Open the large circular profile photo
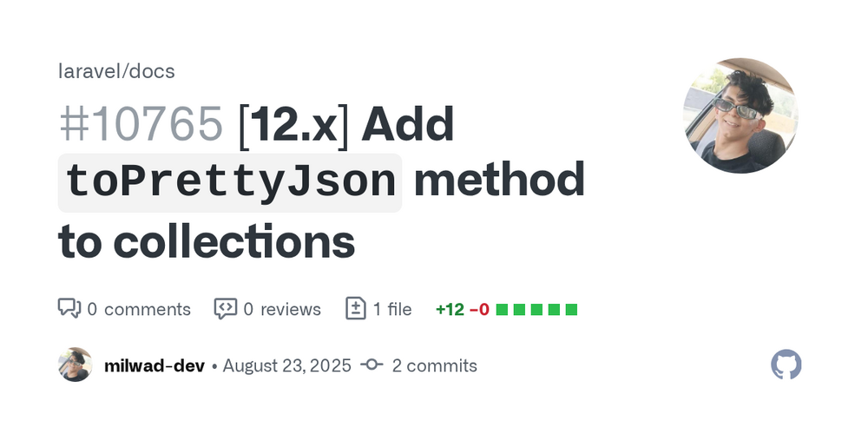This screenshot has height=434, width=868. coord(740,115)
